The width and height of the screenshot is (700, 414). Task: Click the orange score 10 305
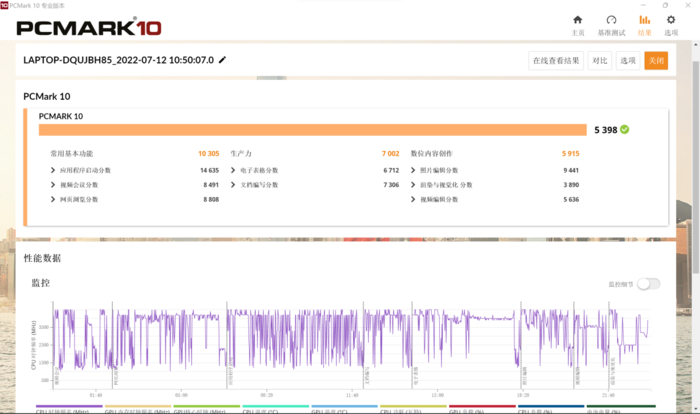(x=208, y=154)
